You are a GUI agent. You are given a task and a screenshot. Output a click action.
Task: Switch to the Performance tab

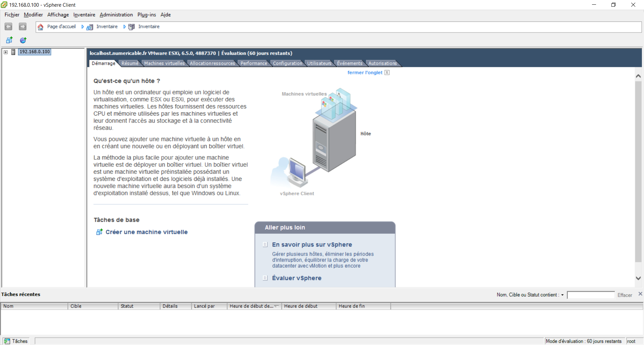(254, 63)
